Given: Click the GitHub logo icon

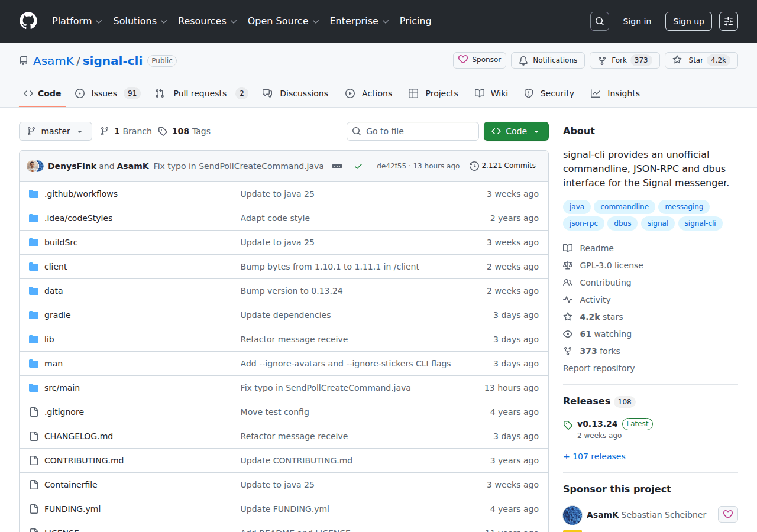Looking at the screenshot, I should pos(28,21).
